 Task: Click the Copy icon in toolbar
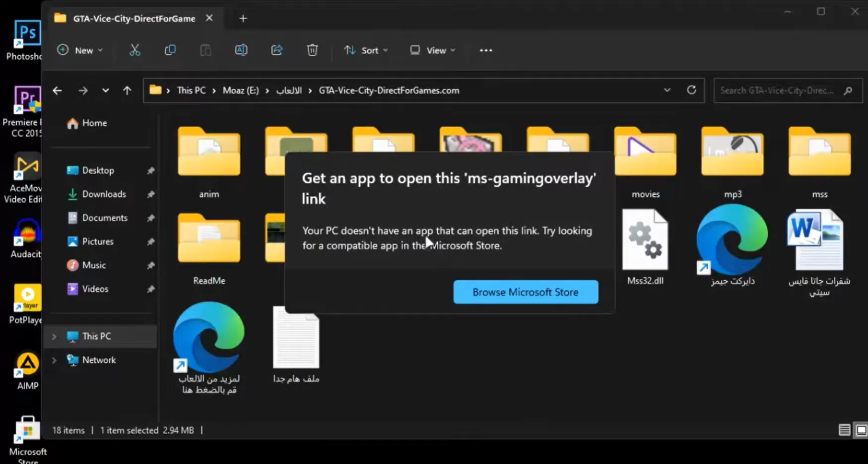[170, 50]
